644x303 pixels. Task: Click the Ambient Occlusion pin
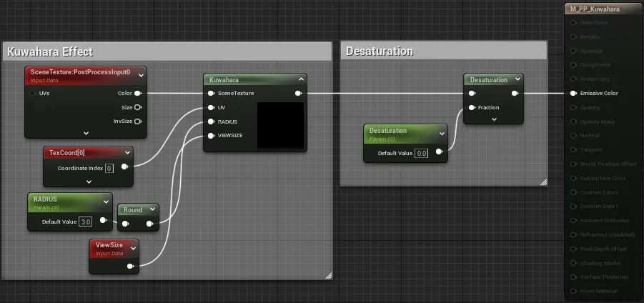coord(573,221)
